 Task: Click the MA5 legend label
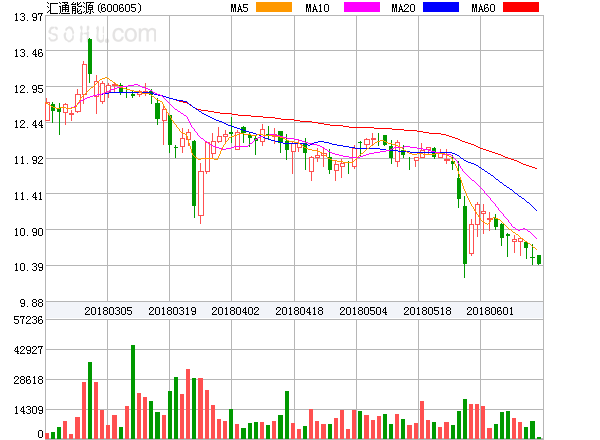[x=239, y=8]
